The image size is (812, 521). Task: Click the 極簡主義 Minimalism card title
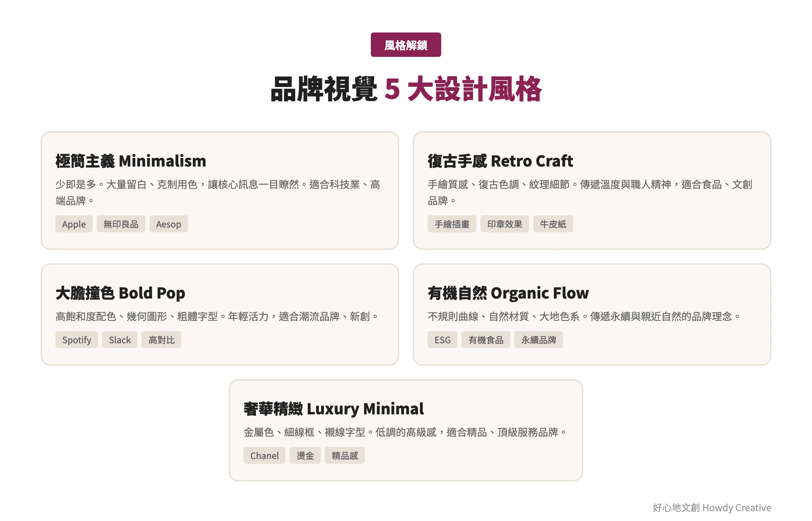[x=131, y=161]
